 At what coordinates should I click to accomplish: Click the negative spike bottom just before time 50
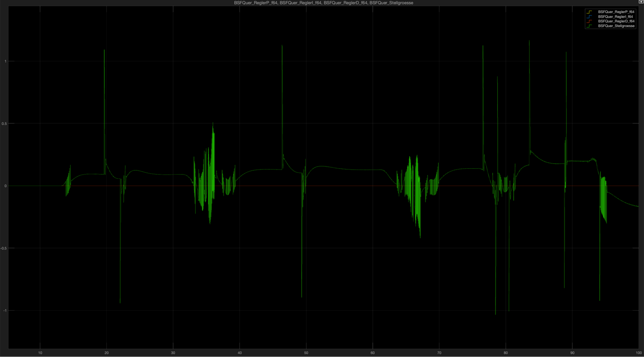coord(302,297)
